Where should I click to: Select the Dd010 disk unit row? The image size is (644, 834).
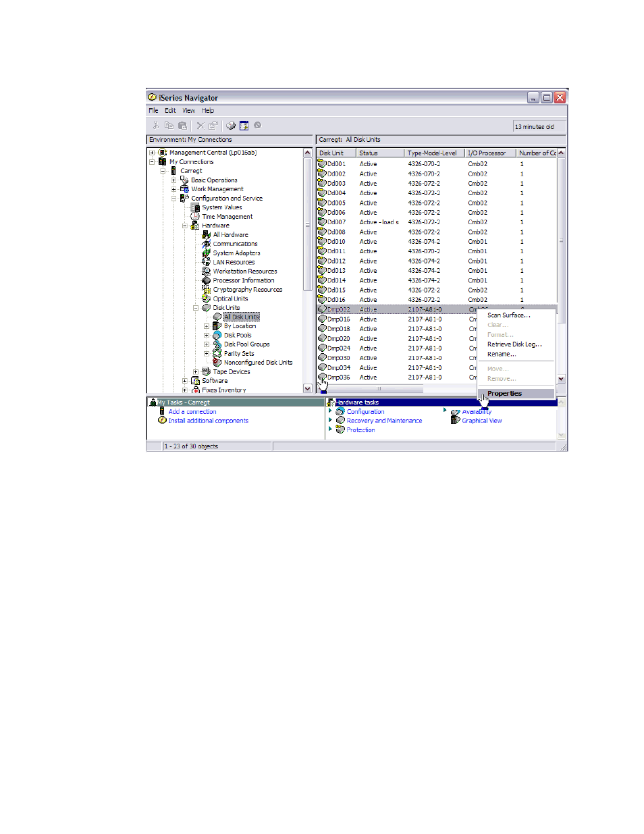pyautogui.click(x=436, y=242)
